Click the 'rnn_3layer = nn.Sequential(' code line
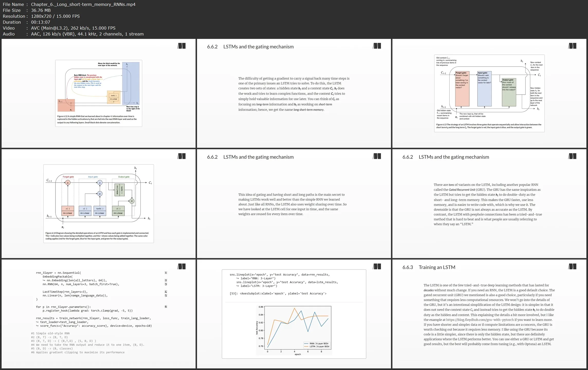588x370 pixels. tap(58, 273)
